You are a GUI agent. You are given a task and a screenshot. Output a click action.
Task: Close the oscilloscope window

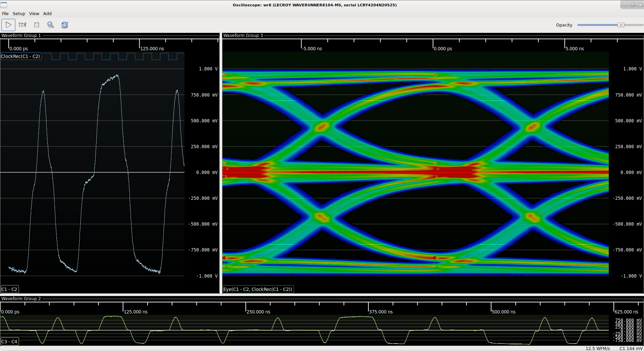point(640,5)
